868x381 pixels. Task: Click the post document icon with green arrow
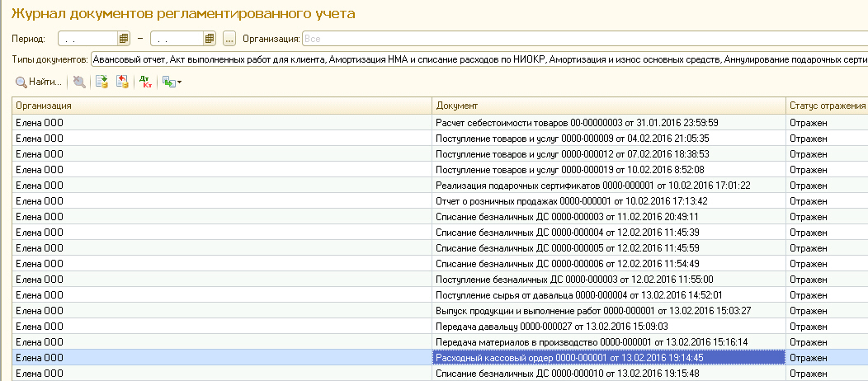(x=101, y=82)
